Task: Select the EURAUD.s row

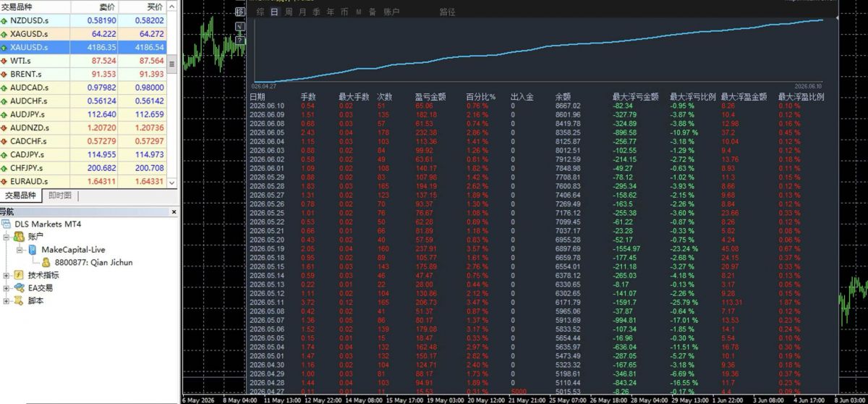Action: [x=83, y=181]
